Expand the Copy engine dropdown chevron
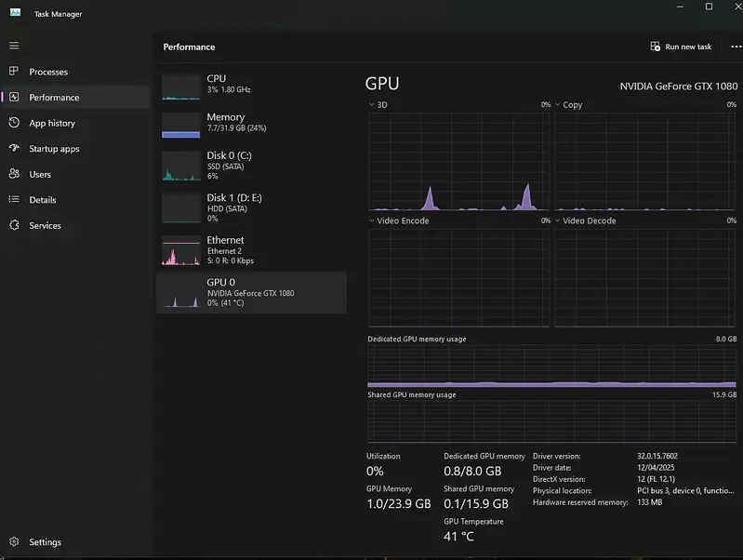Viewport: 743px width, 560px height. (x=557, y=104)
